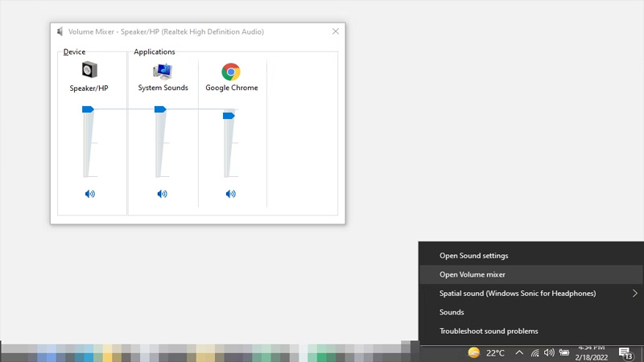Click the battery icon in the system tray
644x362 pixels.
pyautogui.click(x=564, y=352)
